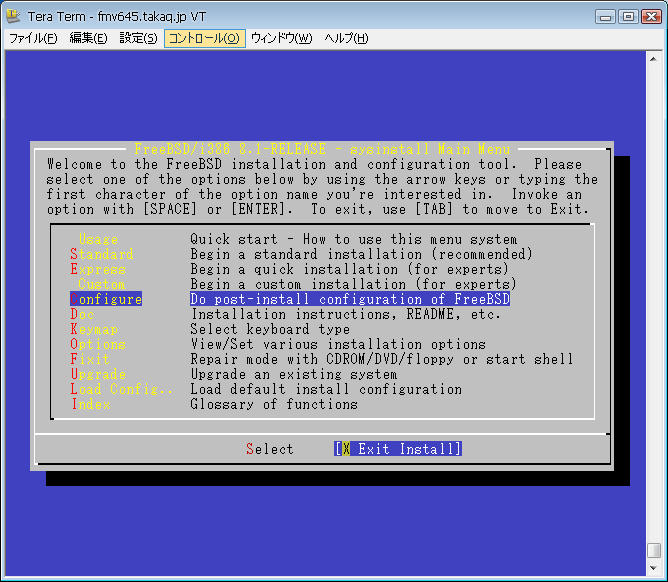Viewport: 668px width, 582px height.
Task: Click the scrollbar up arrow
Action: pos(653,59)
